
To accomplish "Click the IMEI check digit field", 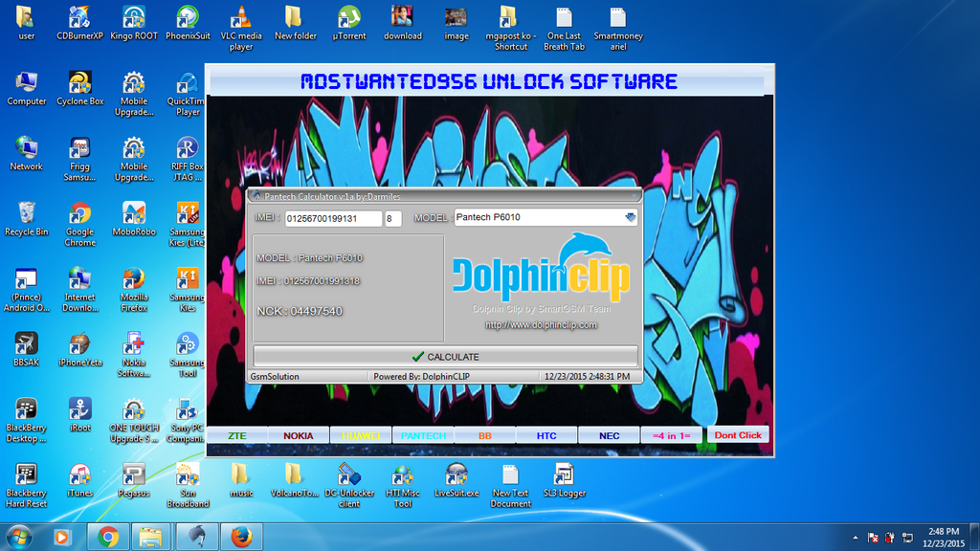I will click(393, 218).
